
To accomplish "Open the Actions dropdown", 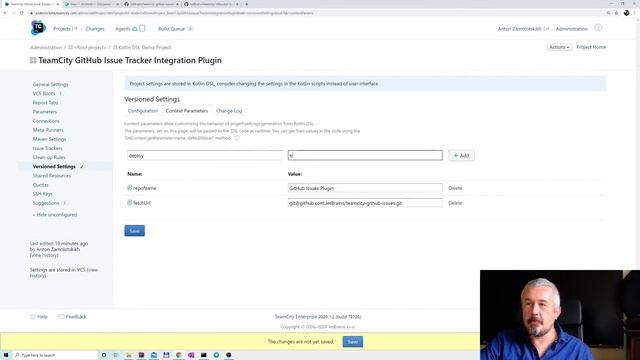I will coord(559,47).
